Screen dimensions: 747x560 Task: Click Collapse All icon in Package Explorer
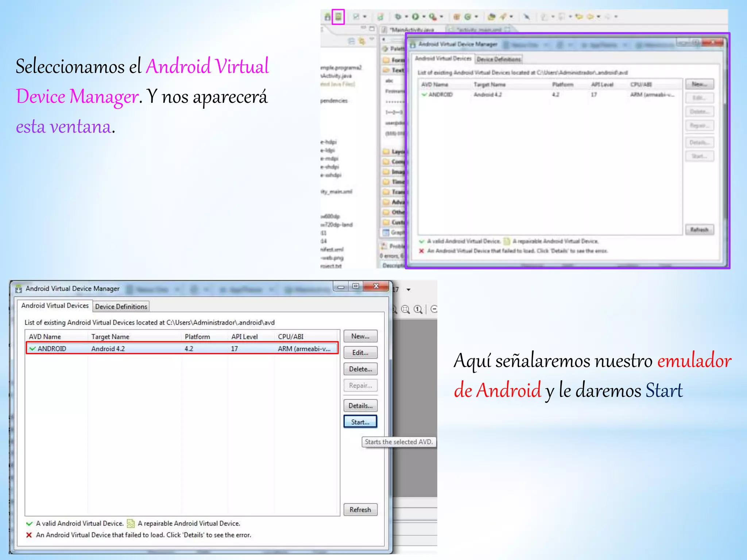(x=351, y=41)
